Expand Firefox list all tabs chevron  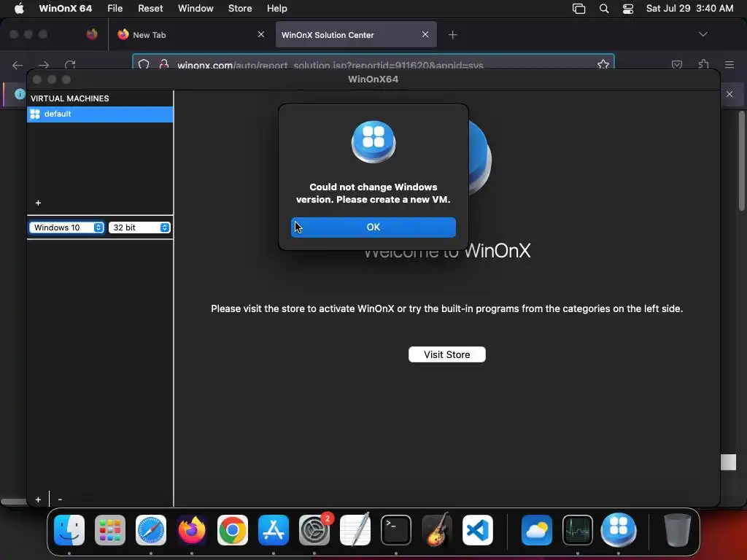pos(703,34)
